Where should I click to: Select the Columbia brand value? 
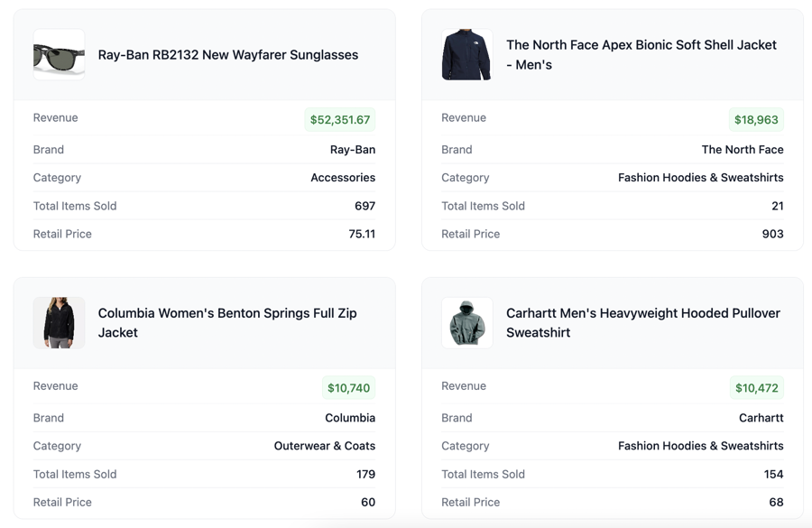(x=350, y=418)
